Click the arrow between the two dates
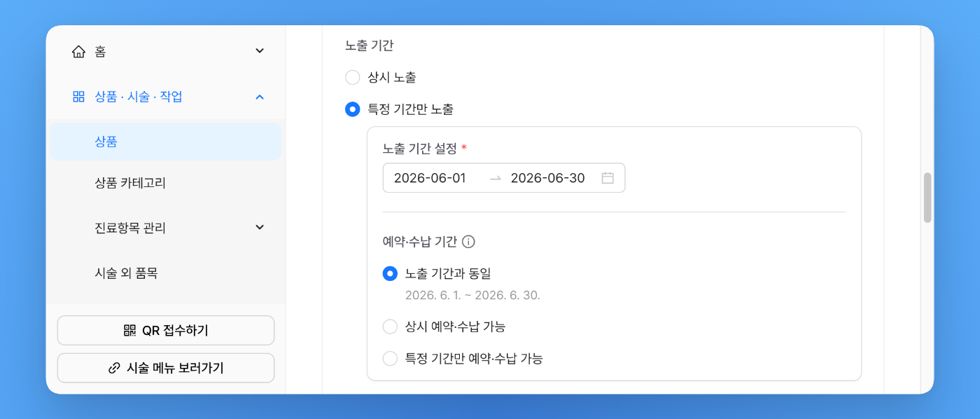Image resolution: width=980 pixels, height=419 pixels. (496, 178)
